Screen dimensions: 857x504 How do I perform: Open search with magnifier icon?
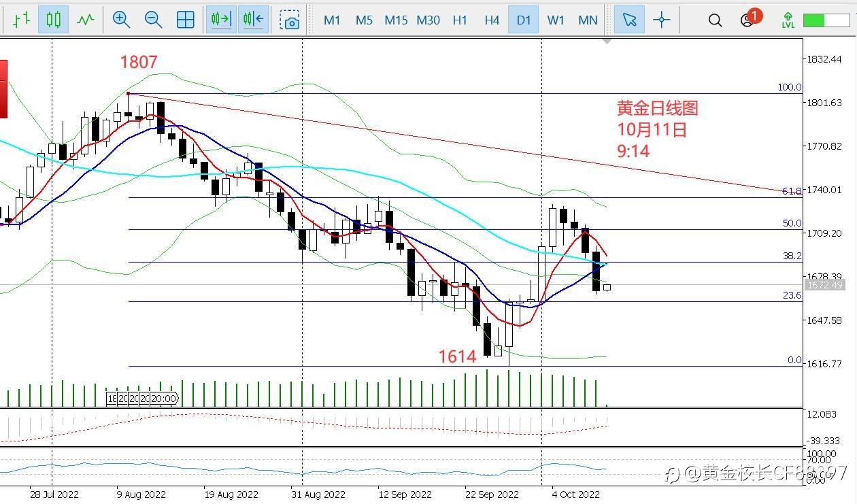tap(715, 20)
